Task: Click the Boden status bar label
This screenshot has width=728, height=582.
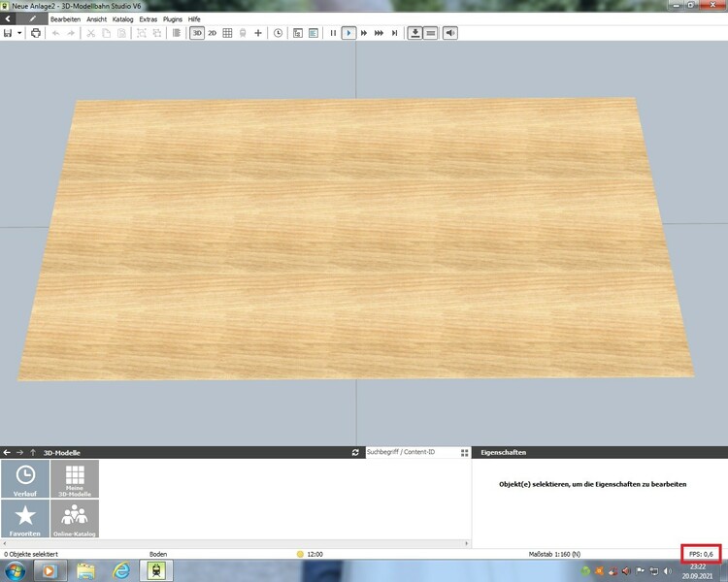Action: click(x=158, y=554)
